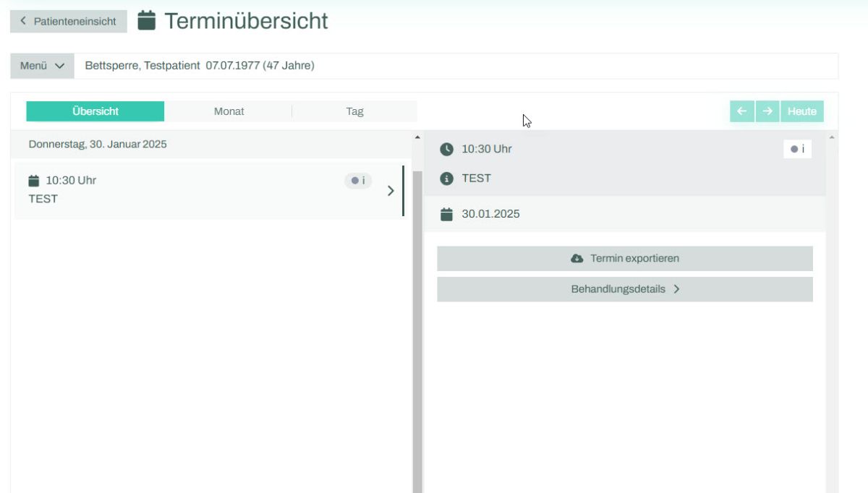Click the calendar icon beside 30.01.2025
Viewport: 868px width, 493px height.
(447, 214)
